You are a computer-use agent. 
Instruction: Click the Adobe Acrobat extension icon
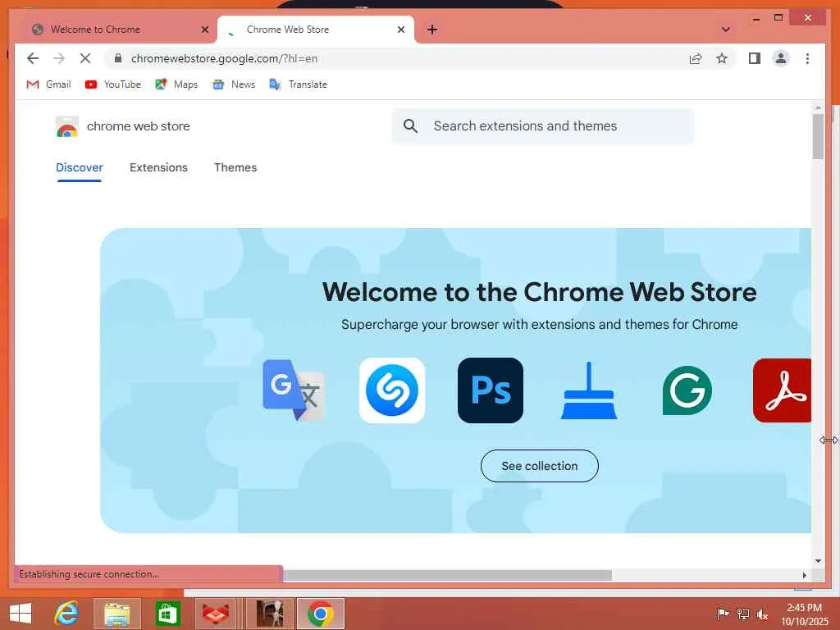click(782, 390)
